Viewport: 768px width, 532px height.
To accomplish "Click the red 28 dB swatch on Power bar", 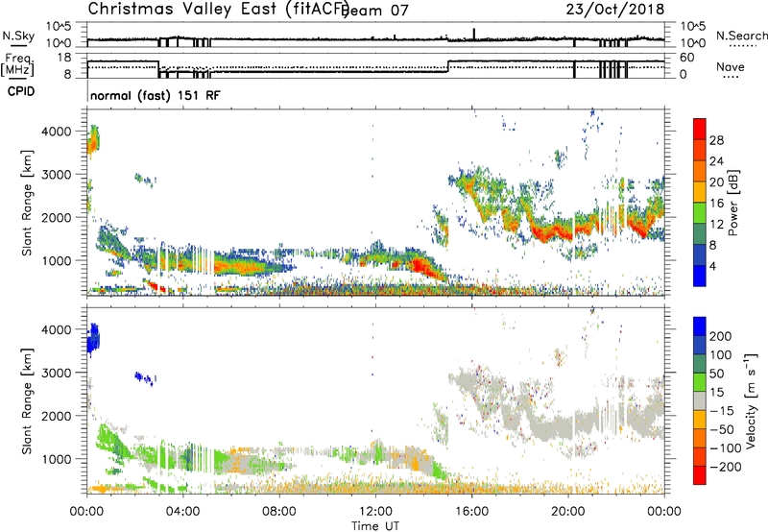I will tap(700, 130).
